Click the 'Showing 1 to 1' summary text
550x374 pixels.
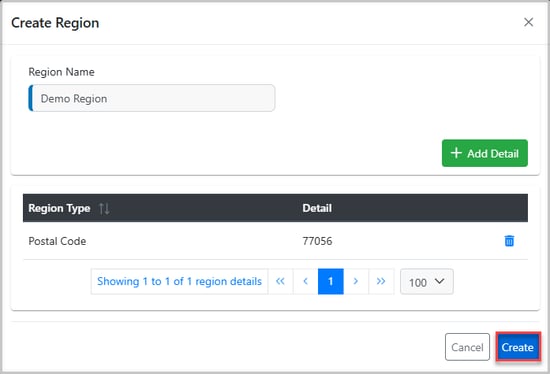(180, 281)
